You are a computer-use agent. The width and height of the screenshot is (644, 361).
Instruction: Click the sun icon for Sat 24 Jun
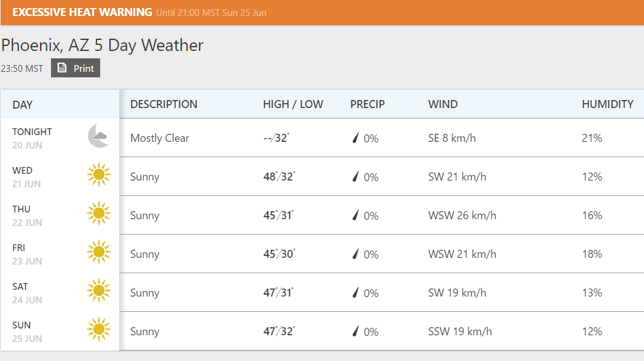click(x=98, y=290)
